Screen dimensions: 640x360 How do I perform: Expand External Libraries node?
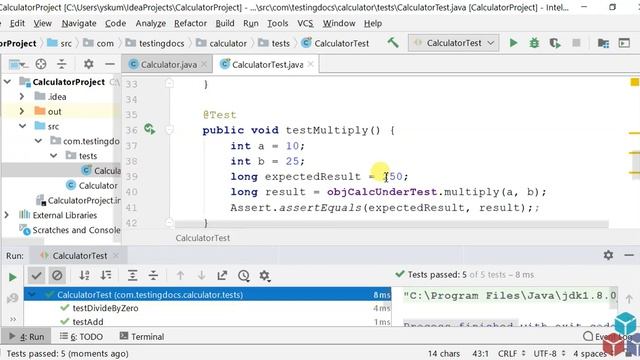click(7, 215)
